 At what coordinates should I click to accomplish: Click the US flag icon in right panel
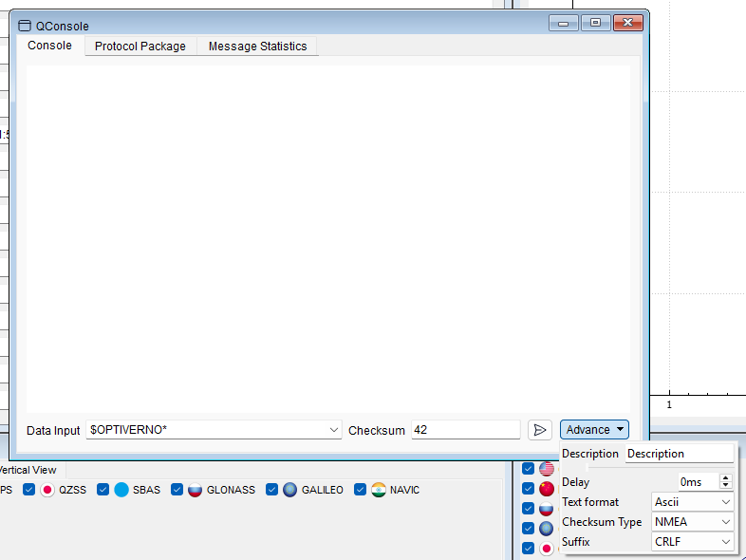[x=547, y=469]
